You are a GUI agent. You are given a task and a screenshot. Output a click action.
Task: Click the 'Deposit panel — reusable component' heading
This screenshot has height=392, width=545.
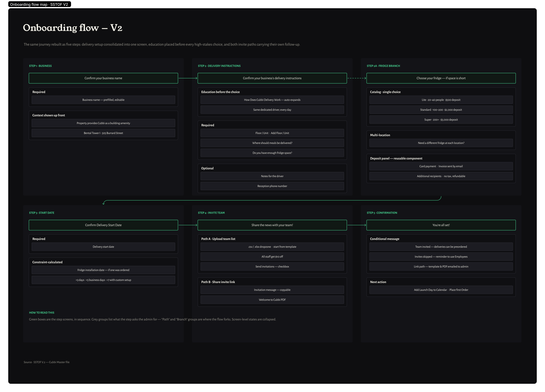[x=396, y=159]
